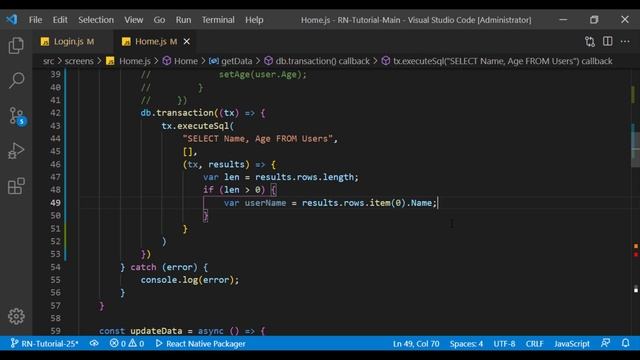Click the SQL string "SELECT Name, Age FROM Users"
Image resolution: width=640 pixels, height=360 pixels.
point(258,139)
